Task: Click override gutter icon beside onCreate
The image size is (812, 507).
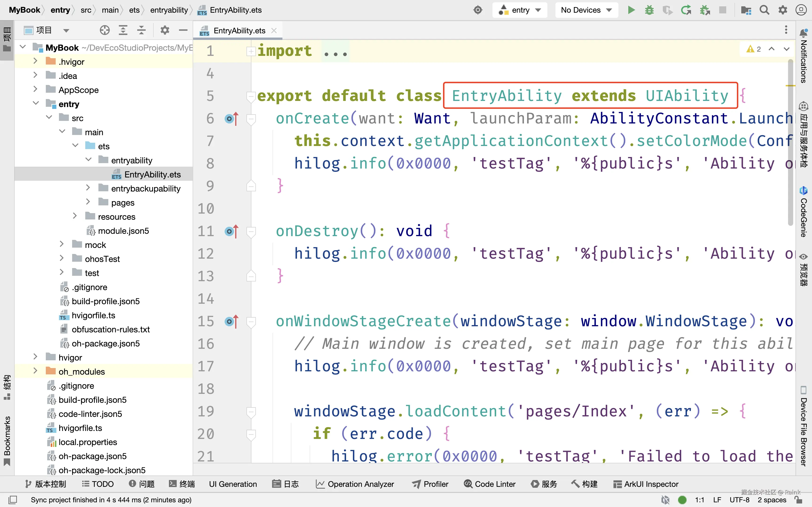Action: click(x=231, y=119)
